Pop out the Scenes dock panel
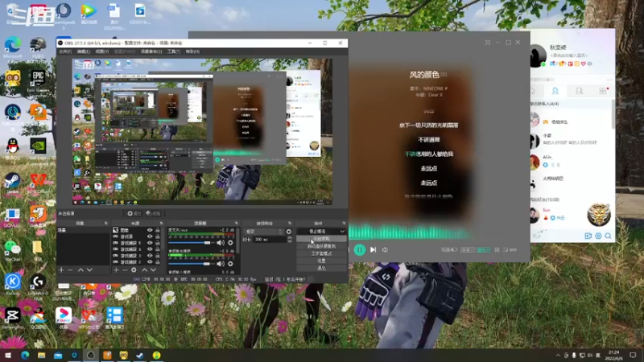This screenshot has width=644, height=362. point(106,224)
